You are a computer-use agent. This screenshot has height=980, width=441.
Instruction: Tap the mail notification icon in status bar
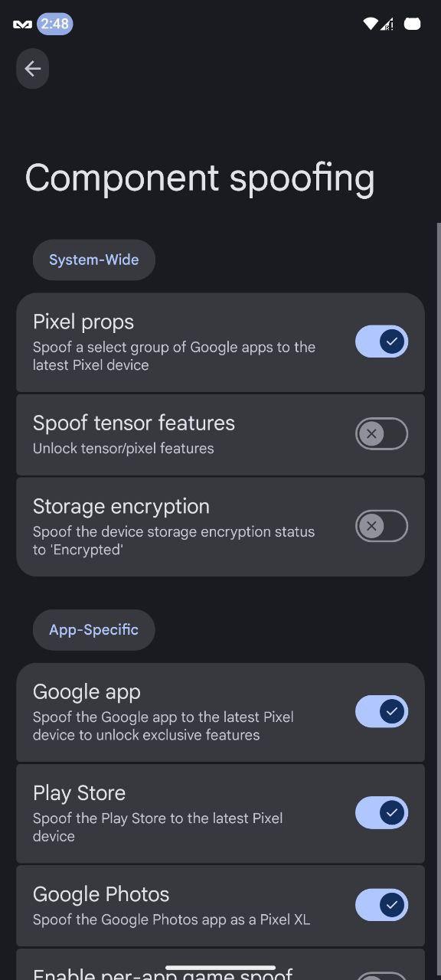[22, 24]
